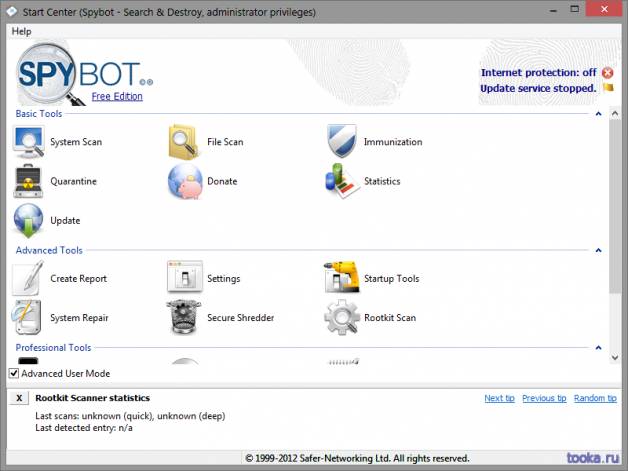Maximize the Start Center window
Image resolution: width=628 pixels, height=471 pixels.
(x=575, y=9)
